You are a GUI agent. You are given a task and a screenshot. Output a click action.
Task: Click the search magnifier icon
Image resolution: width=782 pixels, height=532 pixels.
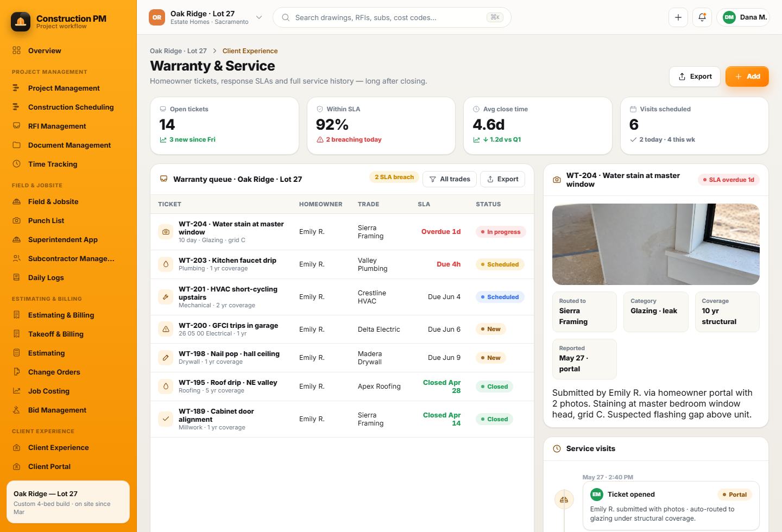pyautogui.click(x=286, y=17)
